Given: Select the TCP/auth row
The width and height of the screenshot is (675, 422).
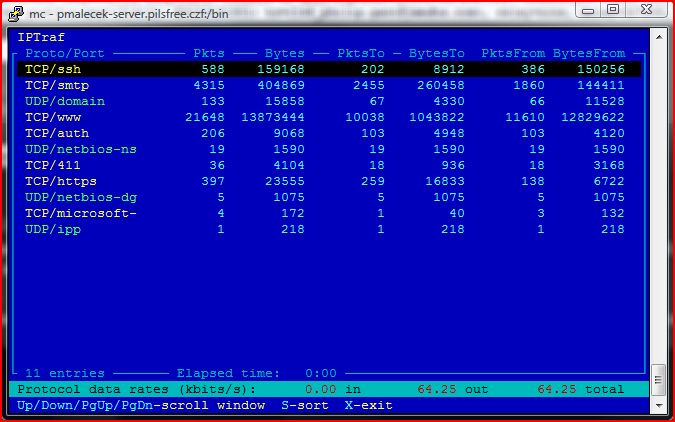Looking at the screenshot, I should tap(329, 133).
